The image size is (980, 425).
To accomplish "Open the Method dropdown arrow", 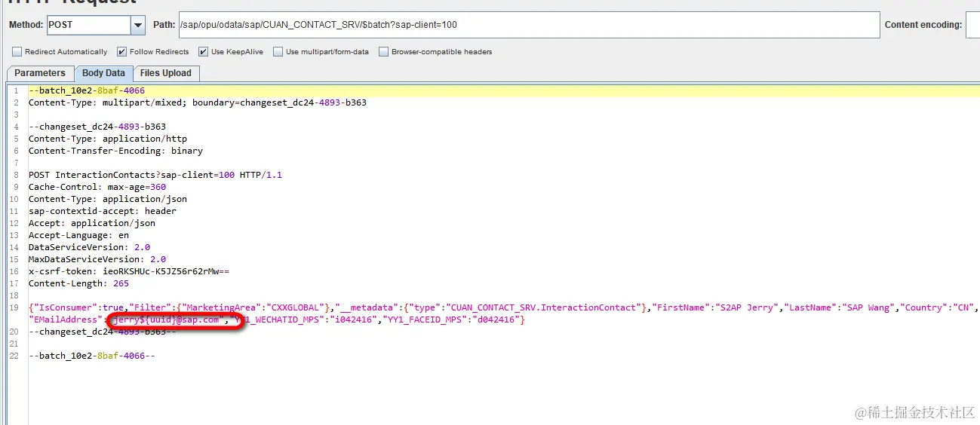I will click(x=138, y=25).
